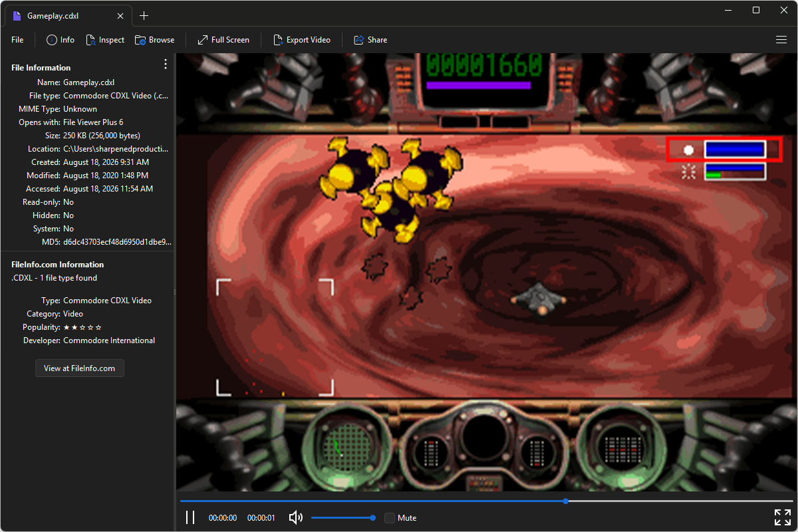
Task: Click the elapsed time 00:00:00
Action: (223, 517)
